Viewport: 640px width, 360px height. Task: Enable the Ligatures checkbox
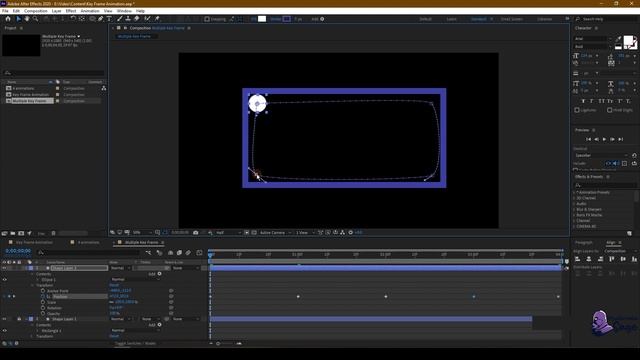(577, 110)
